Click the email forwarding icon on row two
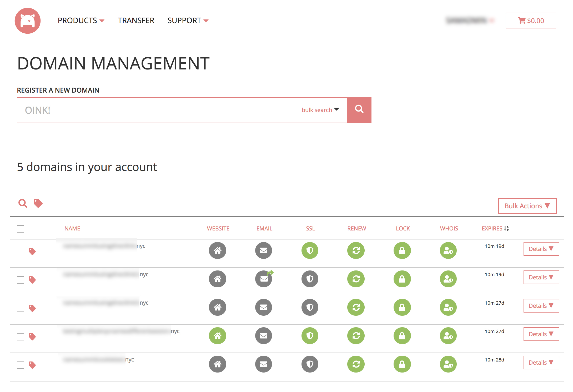This screenshot has width=573, height=392. tap(264, 279)
